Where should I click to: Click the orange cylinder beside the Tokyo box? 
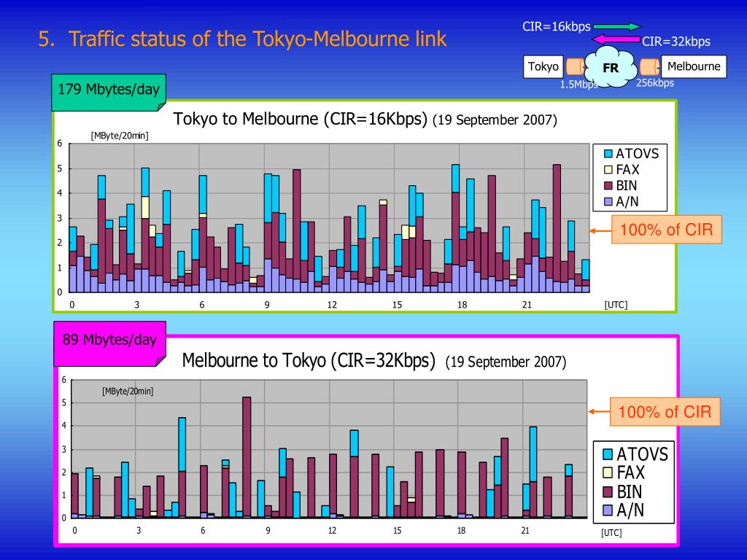point(575,66)
